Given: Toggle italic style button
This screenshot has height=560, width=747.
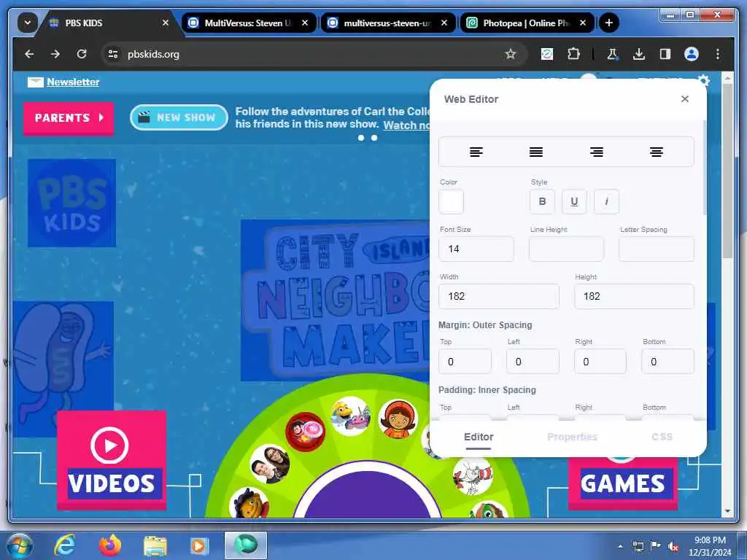Looking at the screenshot, I should click(x=606, y=201).
